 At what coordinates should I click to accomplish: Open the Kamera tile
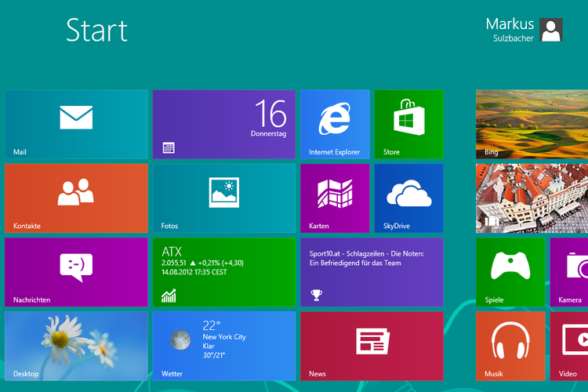(571, 272)
